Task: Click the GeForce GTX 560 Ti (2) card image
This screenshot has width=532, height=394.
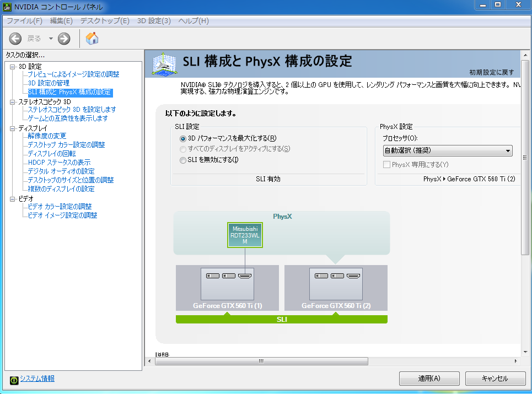Action: (x=336, y=284)
